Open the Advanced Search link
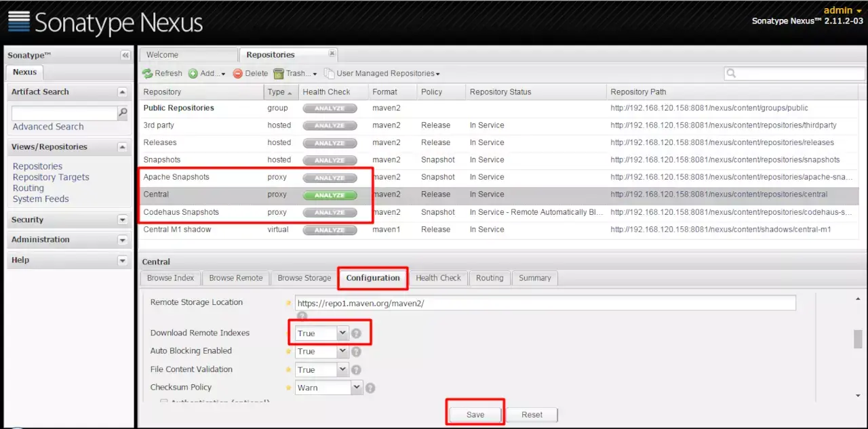The height and width of the screenshot is (429, 868). click(48, 127)
